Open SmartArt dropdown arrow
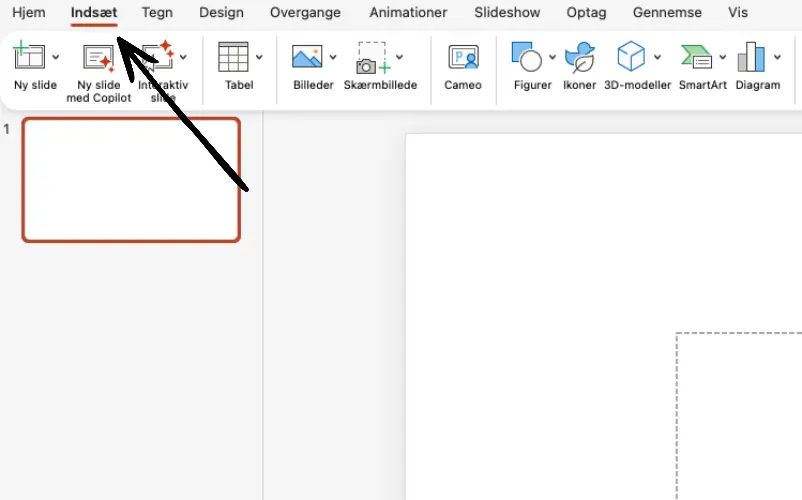Viewport: 802px width, 500px height. (723, 57)
